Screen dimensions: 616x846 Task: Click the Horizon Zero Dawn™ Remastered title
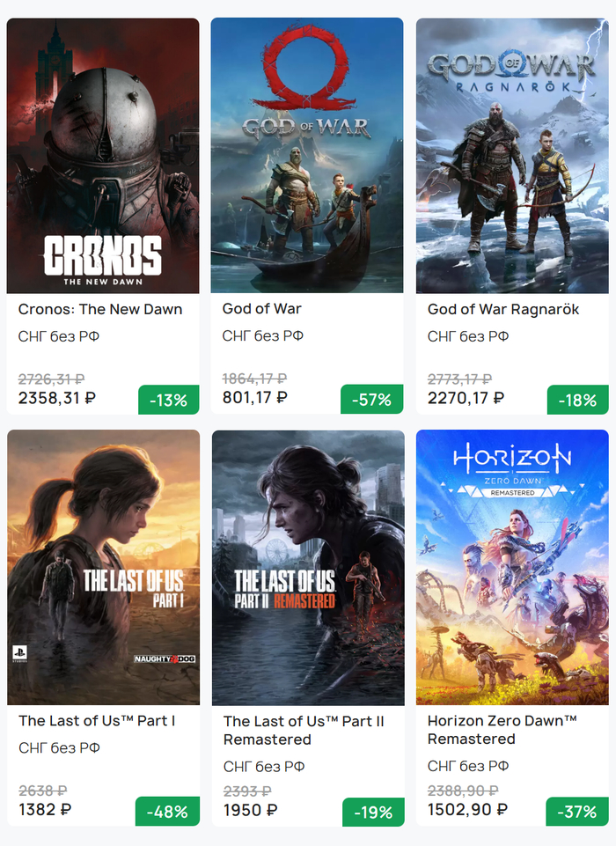[x=502, y=730]
